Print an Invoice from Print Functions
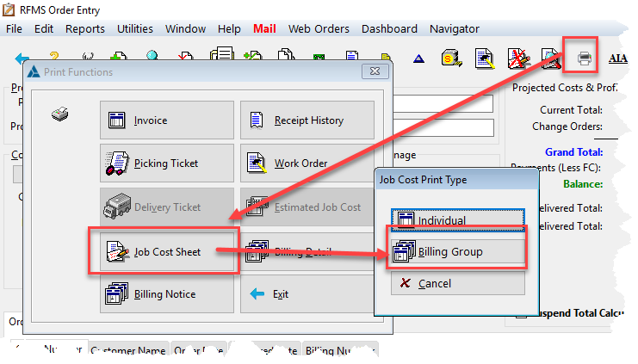 [167, 120]
